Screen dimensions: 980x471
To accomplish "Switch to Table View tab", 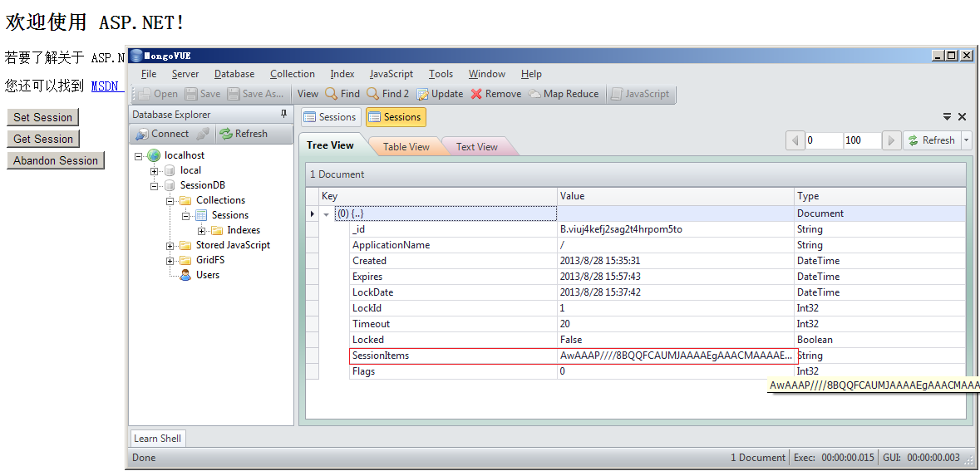I will pos(406,147).
